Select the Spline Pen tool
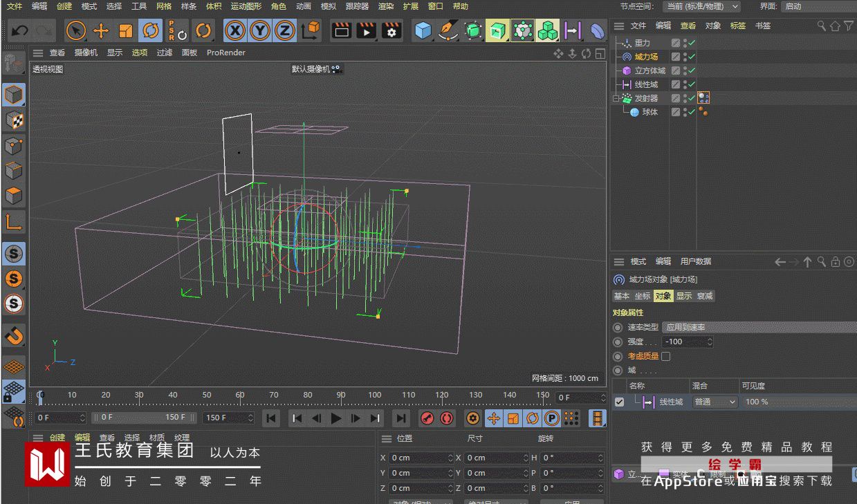 click(448, 30)
